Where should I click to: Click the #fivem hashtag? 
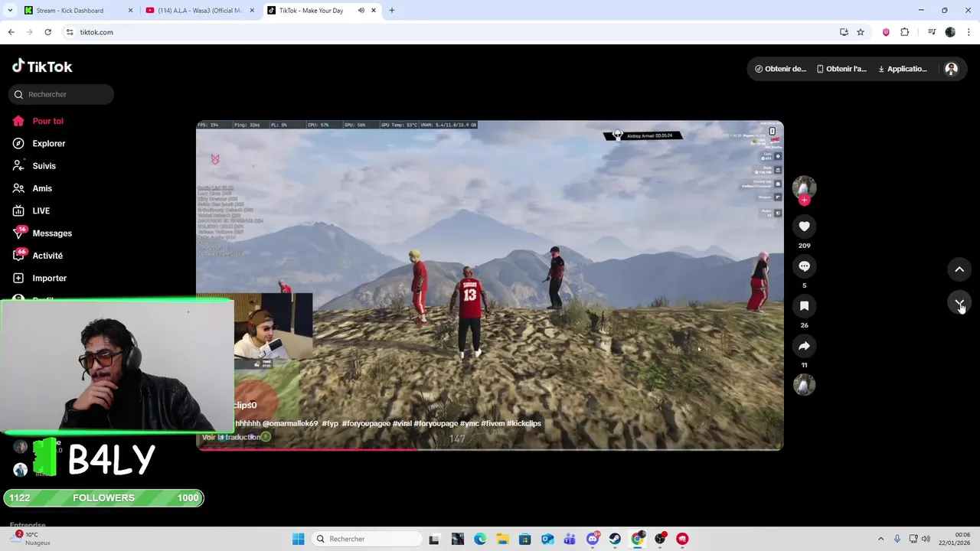492,423
